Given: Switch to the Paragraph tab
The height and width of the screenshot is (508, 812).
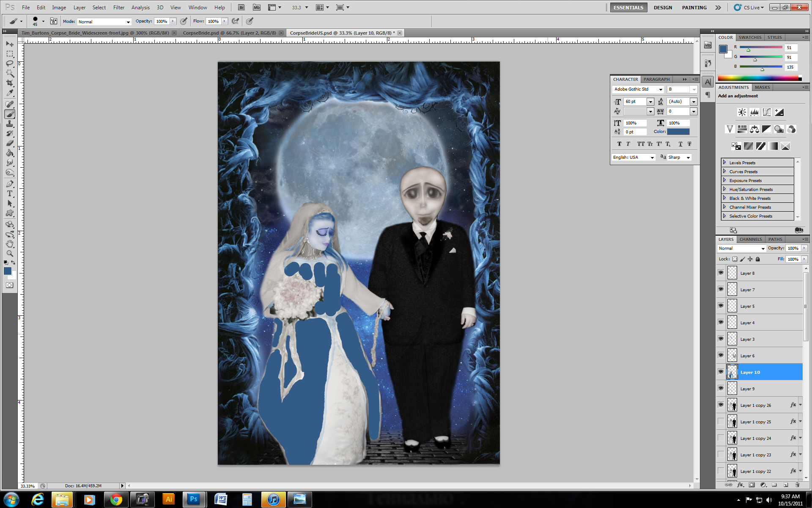Looking at the screenshot, I should coord(656,80).
